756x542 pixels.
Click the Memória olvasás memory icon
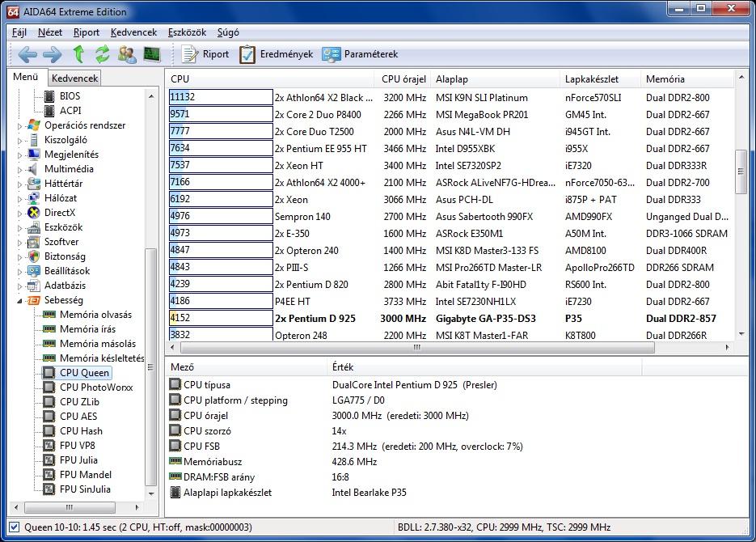coord(49,315)
